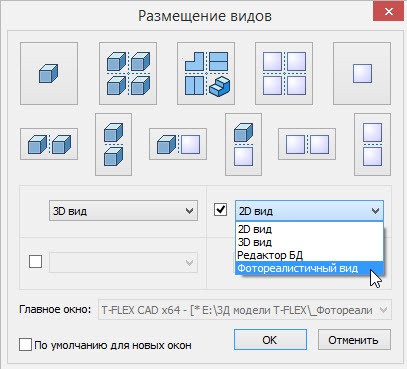Enable the empty checkbox beside the disabled dropdown
407x369 pixels.
pyautogui.click(x=35, y=261)
